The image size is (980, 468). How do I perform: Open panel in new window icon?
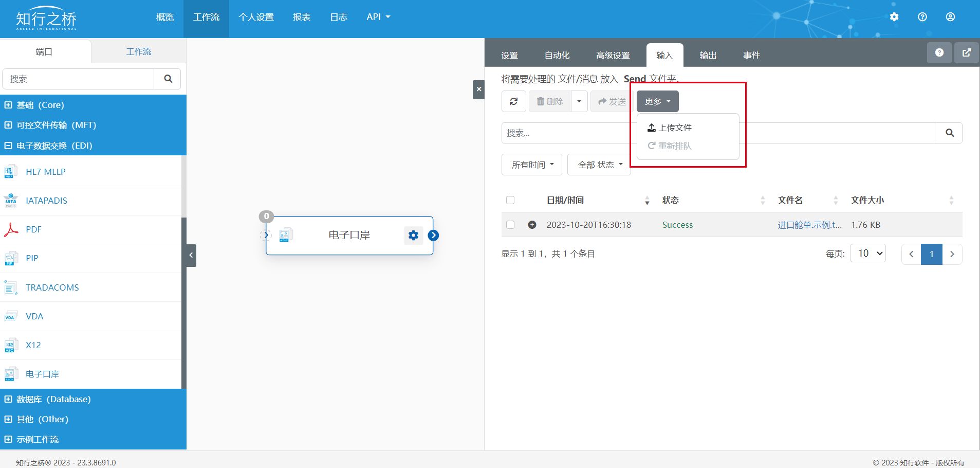point(966,52)
